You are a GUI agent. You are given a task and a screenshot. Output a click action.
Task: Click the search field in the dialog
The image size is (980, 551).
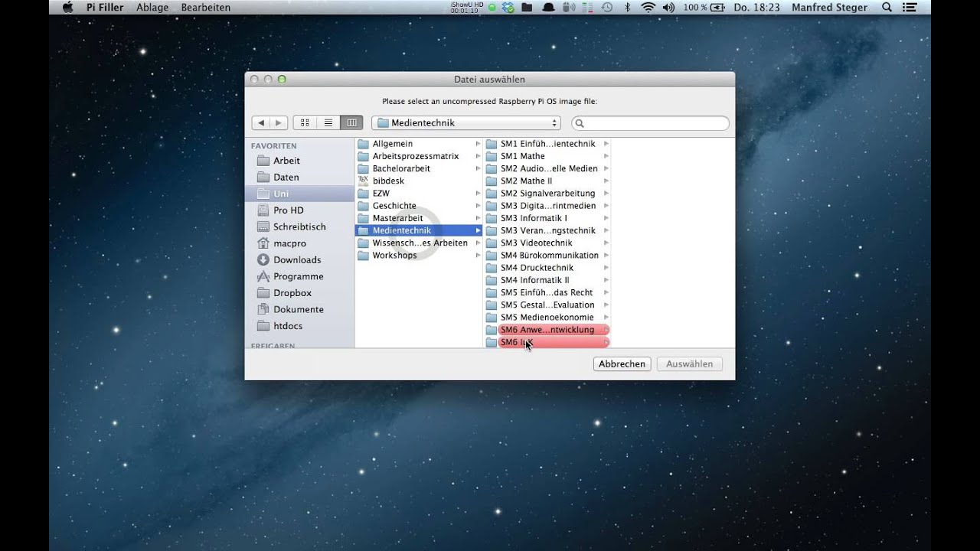click(x=650, y=122)
